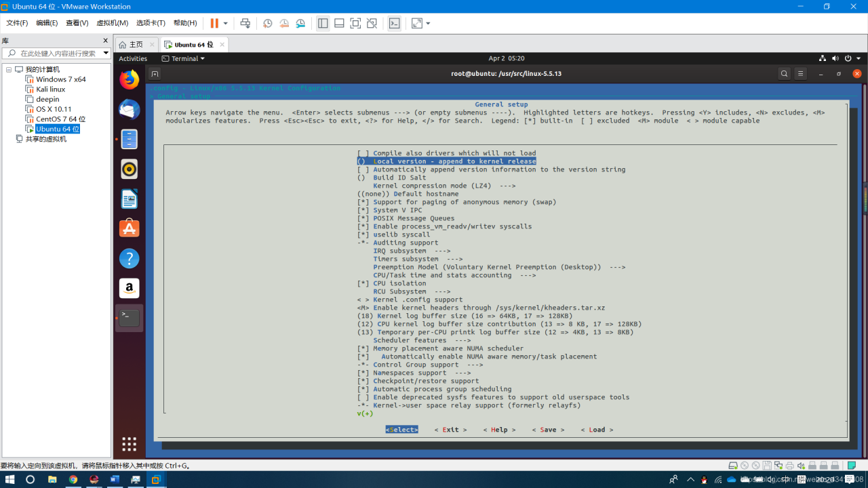Toggle 'Compile also drivers which will not load'
The width and height of the screenshot is (868, 488).
(446, 153)
